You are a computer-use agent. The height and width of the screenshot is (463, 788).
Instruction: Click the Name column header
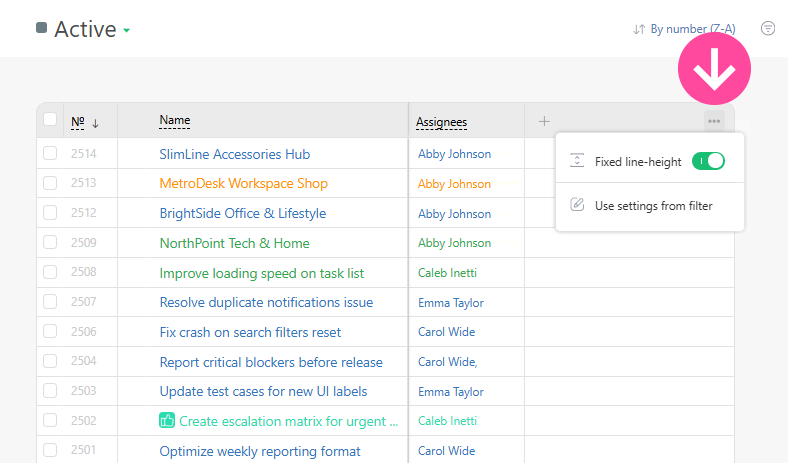click(175, 121)
